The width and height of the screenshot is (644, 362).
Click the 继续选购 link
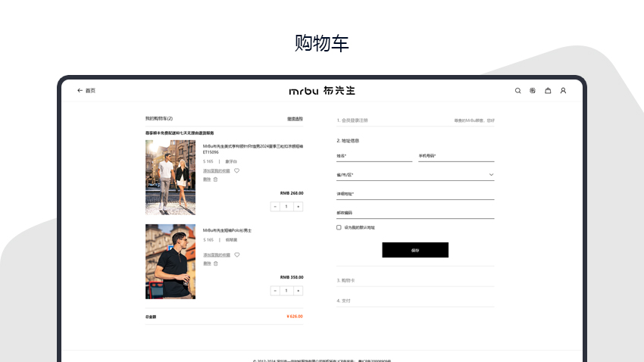(295, 119)
